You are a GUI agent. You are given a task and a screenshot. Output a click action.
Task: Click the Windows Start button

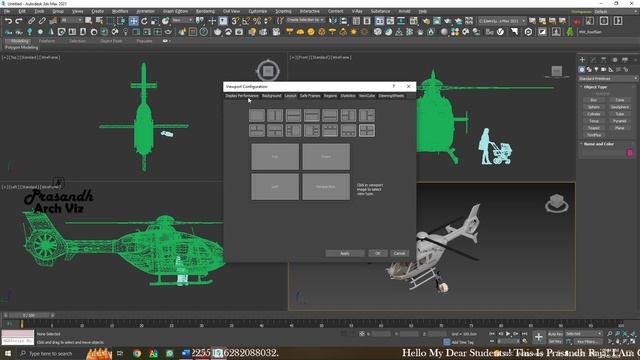[x=8, y=353]
